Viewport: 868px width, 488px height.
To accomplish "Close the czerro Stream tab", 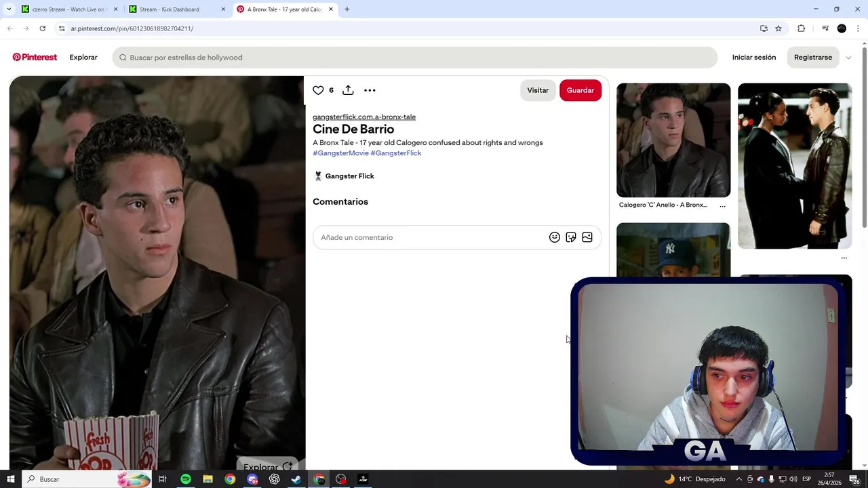I will click(x=115, y=9).
